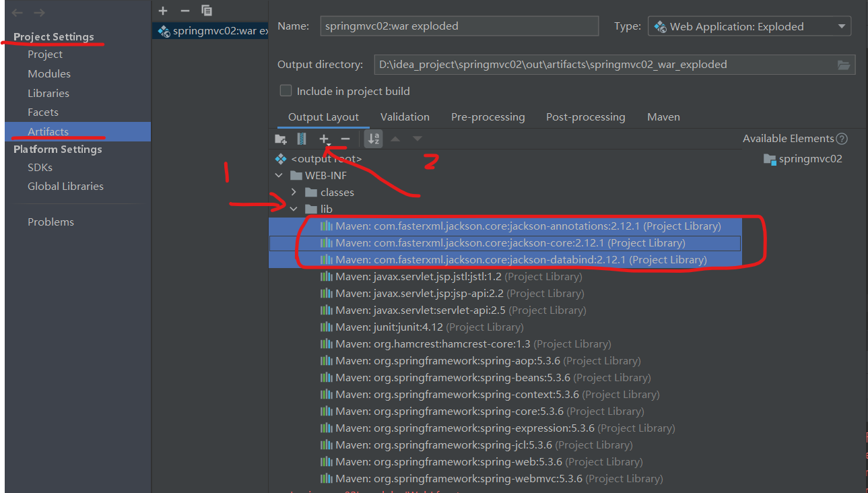Add a new artifact with the plus icon
This screenshot has height=493, width=868.
click(162, 10)
